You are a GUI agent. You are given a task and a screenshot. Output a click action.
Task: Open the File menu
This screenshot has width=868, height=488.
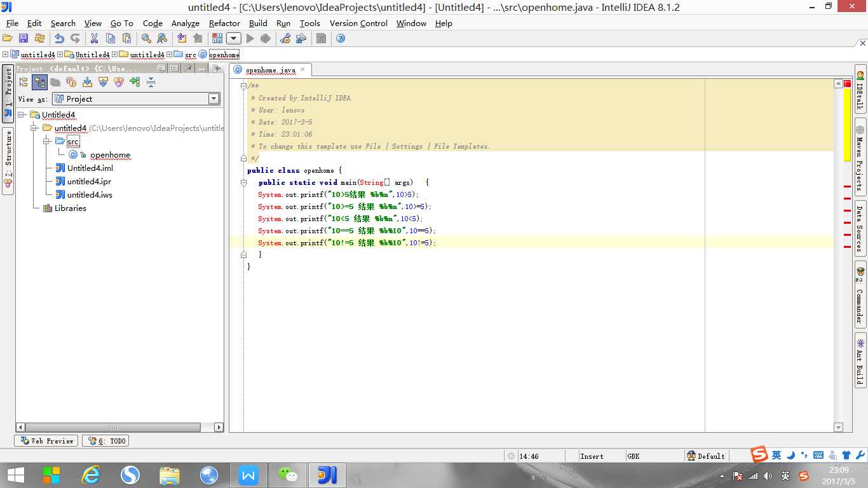(11, 23)
